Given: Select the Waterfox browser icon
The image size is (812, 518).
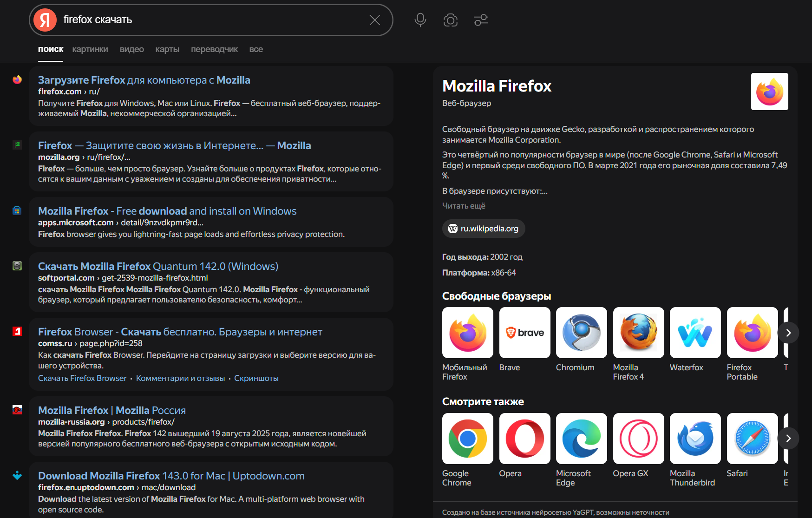Looking at the screenshot, I should [x=695, y=333].
